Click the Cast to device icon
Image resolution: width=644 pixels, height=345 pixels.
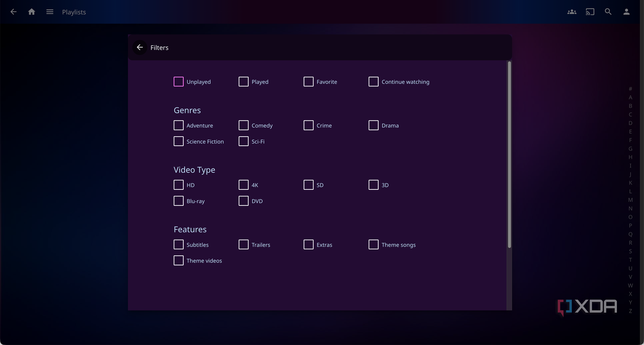[x=590, y=12]
